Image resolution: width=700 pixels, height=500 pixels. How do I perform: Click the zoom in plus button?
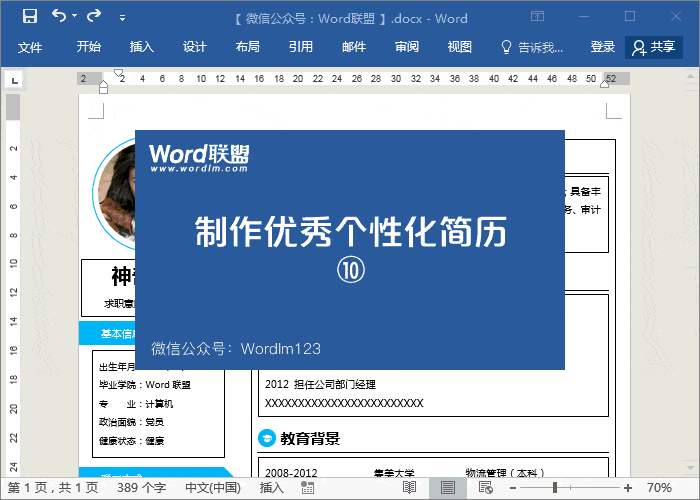628,488
